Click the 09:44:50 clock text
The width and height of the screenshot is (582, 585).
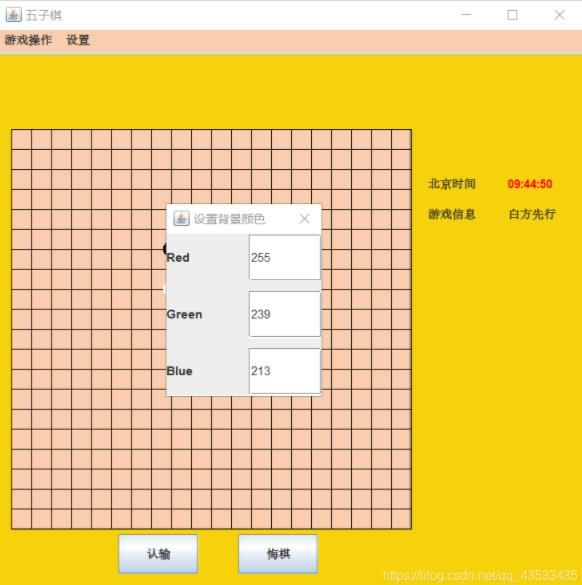[530, 184]
